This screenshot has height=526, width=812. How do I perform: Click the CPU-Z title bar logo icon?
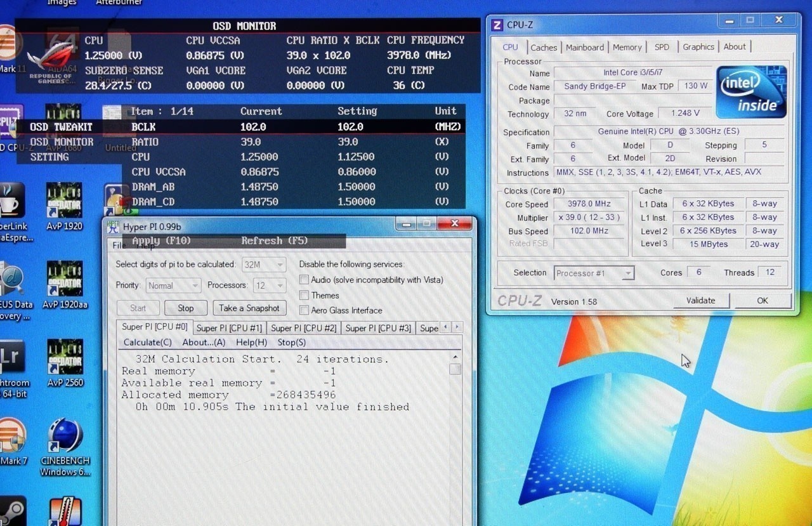(x=497, y=25)
